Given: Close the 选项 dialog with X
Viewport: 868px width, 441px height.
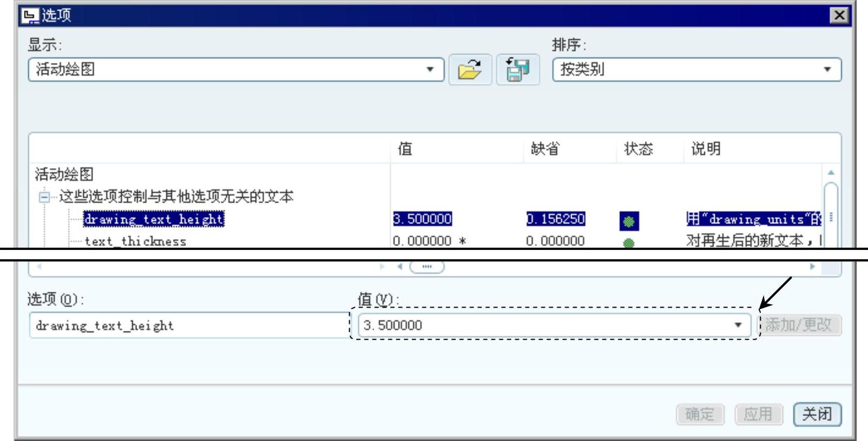Looking at the screenshot, I should tap(839, 15).
